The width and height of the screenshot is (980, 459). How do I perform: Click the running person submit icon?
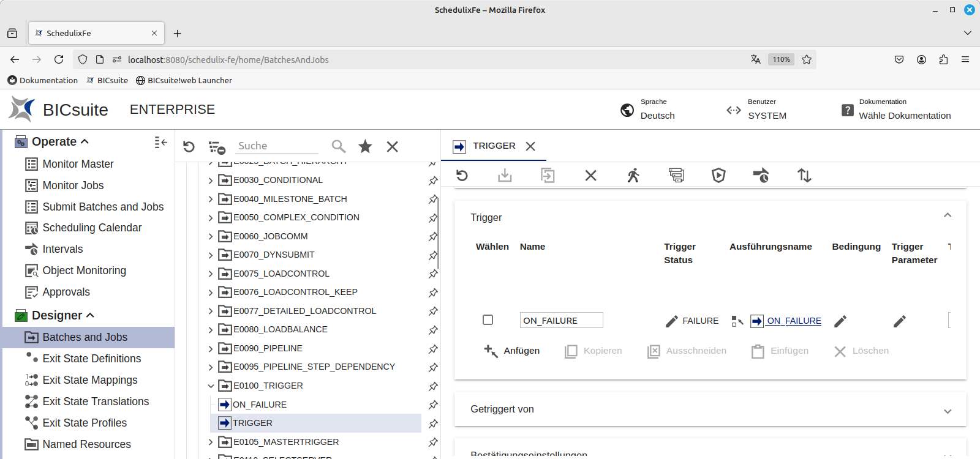click(633, 176)
